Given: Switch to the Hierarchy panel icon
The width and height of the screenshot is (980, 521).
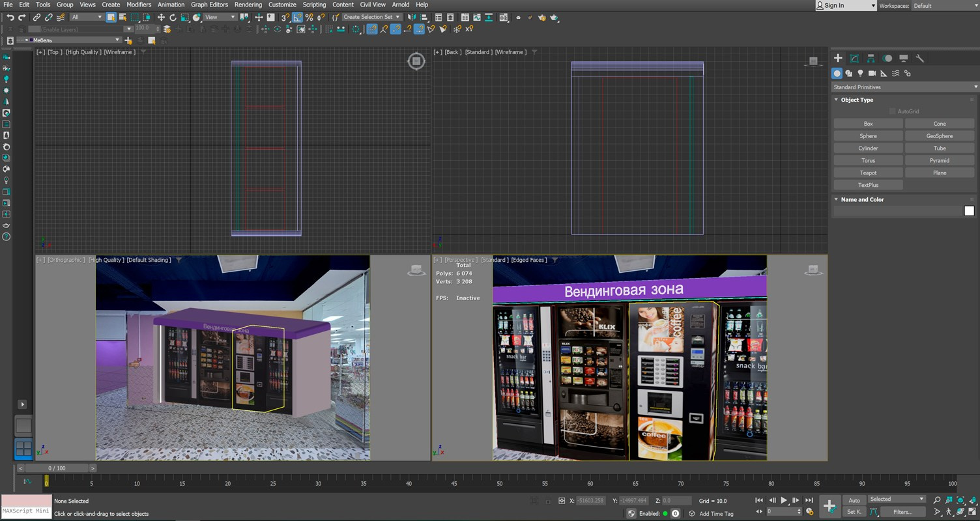Looking at the screenshot, I should point(871,59).
